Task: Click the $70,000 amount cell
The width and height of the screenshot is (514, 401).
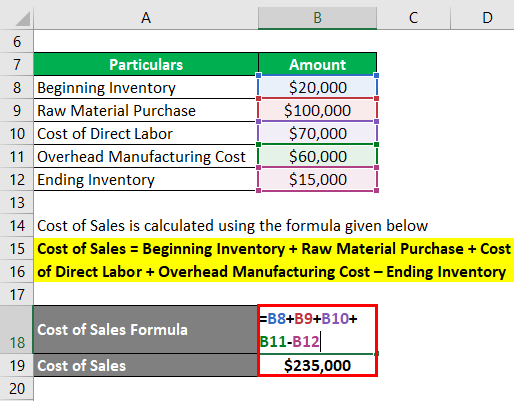Action: (x=317, y=134)
